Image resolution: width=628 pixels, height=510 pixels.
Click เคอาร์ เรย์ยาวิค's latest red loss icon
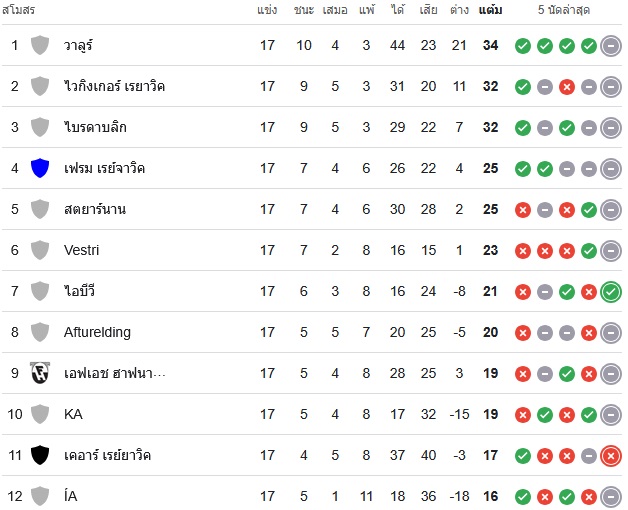coord(611,456)
